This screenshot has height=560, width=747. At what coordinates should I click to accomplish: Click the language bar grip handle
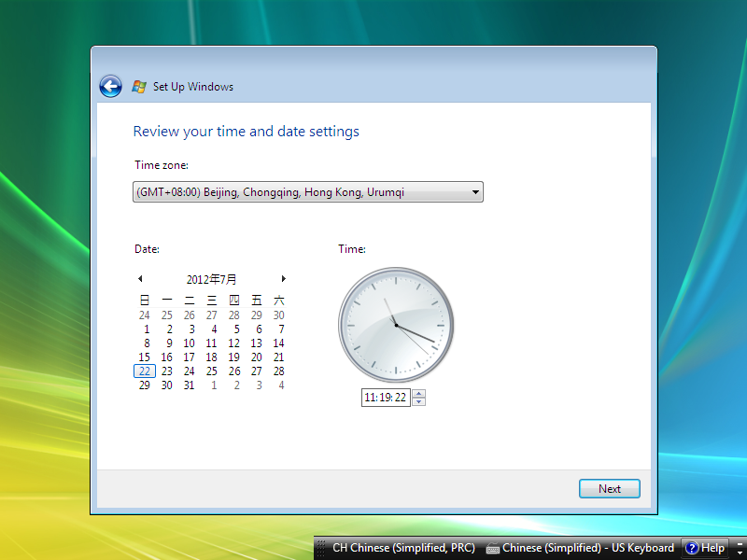(321, 548)
